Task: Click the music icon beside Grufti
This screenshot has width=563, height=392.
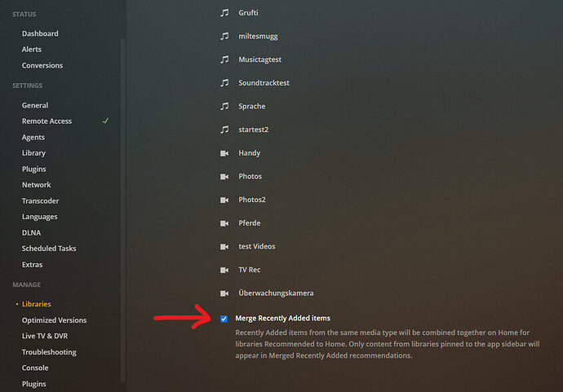Action: (x=224, y=13)
